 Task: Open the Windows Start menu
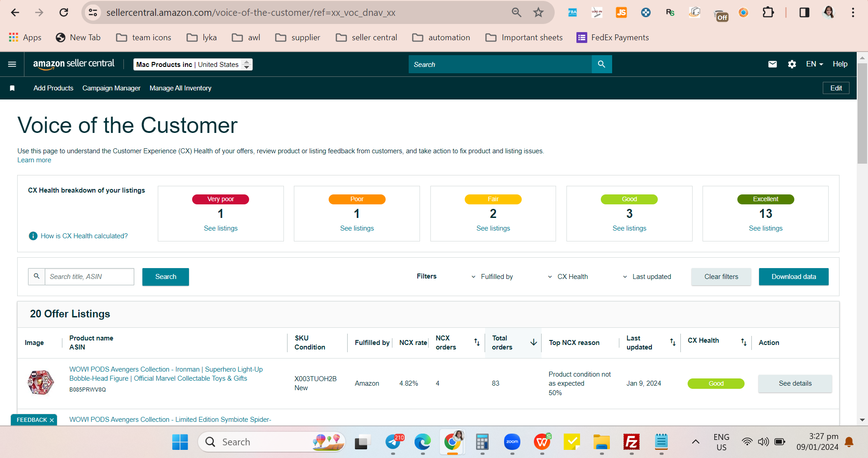[x=180, y=442]
